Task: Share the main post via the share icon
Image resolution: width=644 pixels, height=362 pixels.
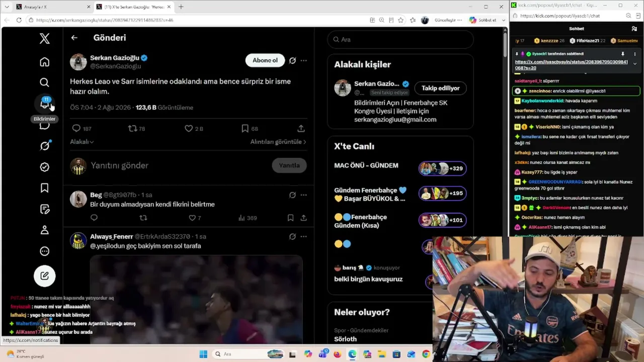Action: coord(301,129)
